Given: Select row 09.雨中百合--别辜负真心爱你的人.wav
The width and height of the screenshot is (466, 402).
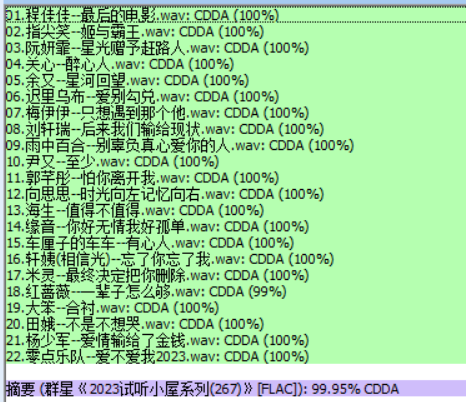Looking at the screenshot, I should coord(236,145).
